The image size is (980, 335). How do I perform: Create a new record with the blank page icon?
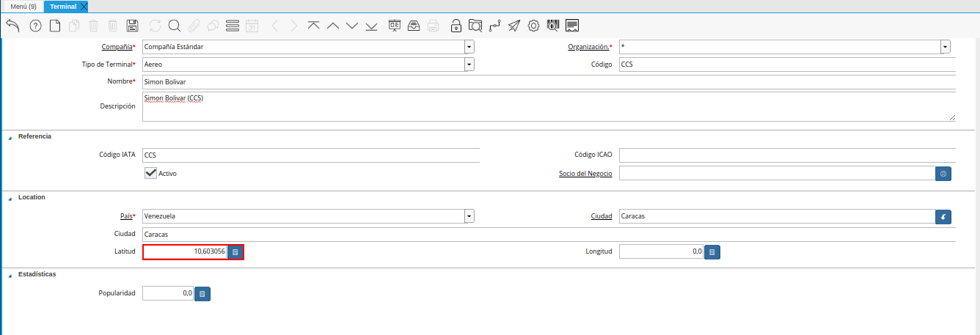[x=55, y=26]
